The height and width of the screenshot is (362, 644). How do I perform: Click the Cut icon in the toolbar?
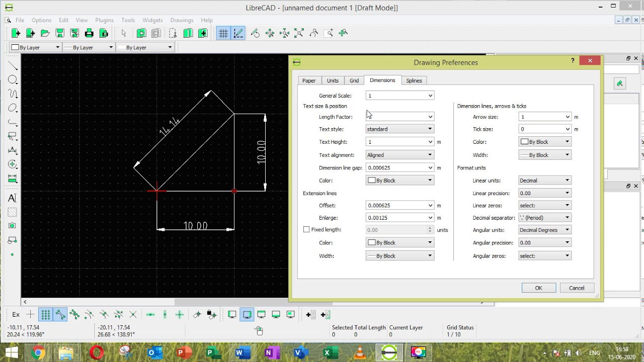tap(173, 33)
